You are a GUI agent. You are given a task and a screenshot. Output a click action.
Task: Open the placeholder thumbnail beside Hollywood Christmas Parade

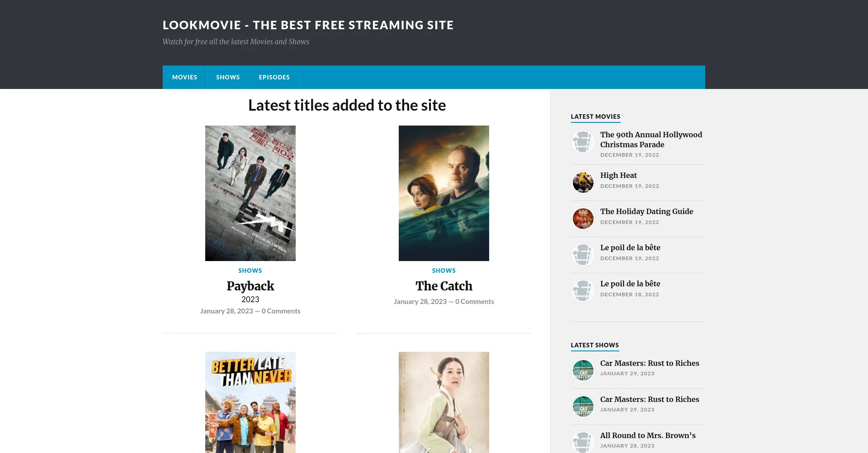tap(583, 142)
